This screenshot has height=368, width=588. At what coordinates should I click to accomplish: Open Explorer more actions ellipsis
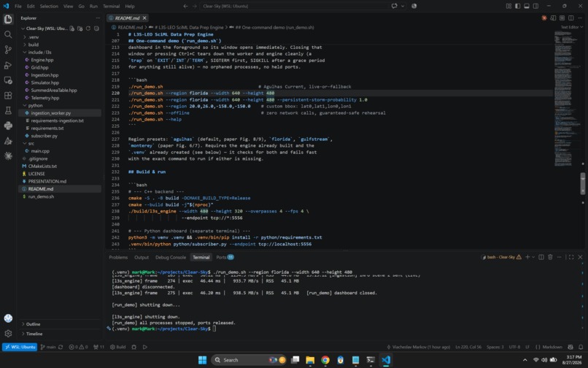tap(98, 18)
